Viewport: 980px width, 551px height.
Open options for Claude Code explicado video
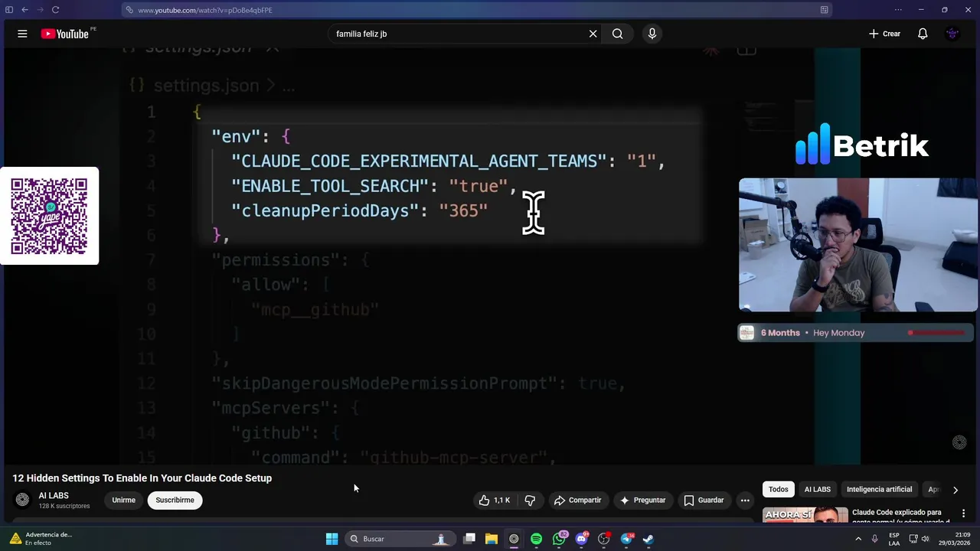tap(964, 514)
